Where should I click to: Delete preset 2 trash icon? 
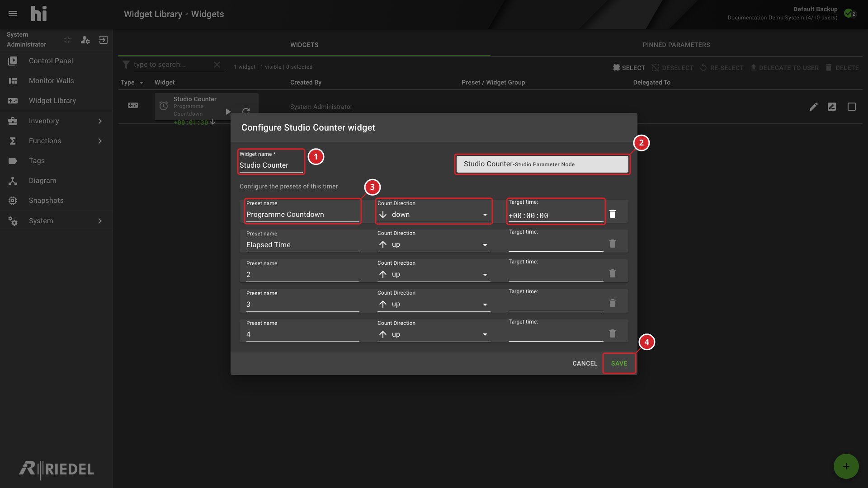pyautogui.click(x=613, y=273)
